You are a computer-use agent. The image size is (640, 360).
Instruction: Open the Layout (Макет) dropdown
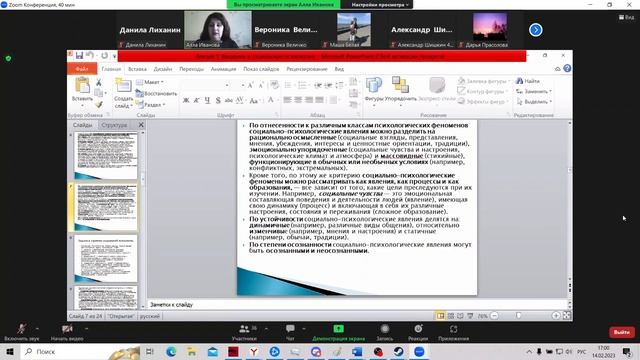pos(149,82)
